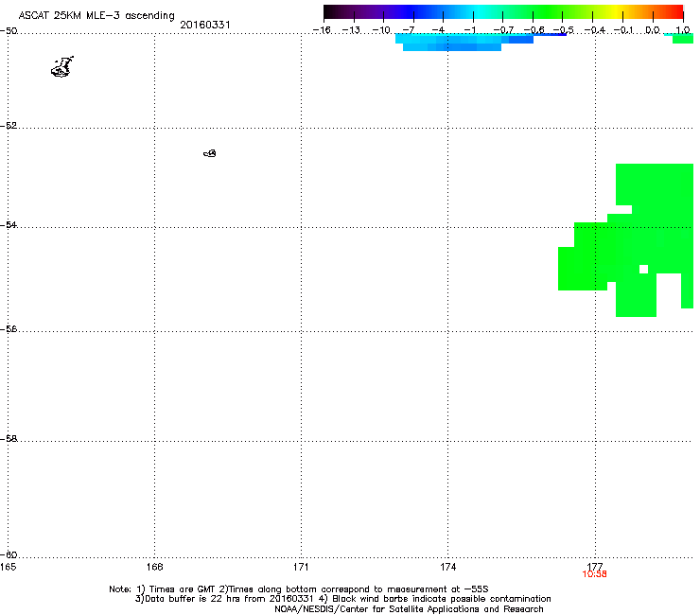Click the small island outline below -52 latitude
Screen dimensions: 700x615
[x=210, y=153]
